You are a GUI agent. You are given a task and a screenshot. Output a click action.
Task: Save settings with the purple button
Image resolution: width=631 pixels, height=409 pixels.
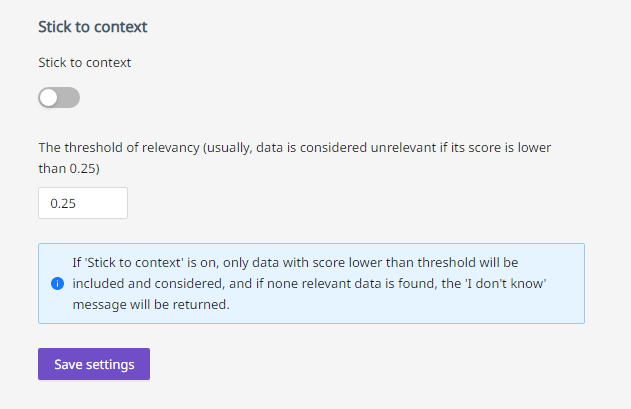(94, 364)
